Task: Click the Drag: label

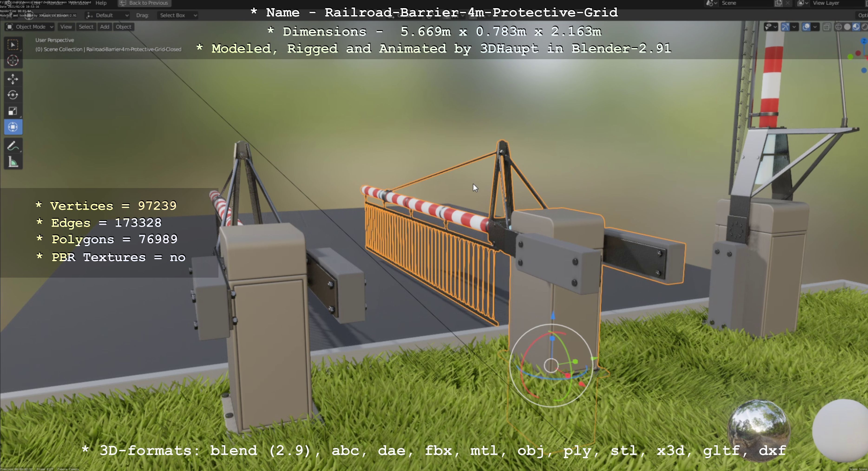Action: click(x=142, y=15)
